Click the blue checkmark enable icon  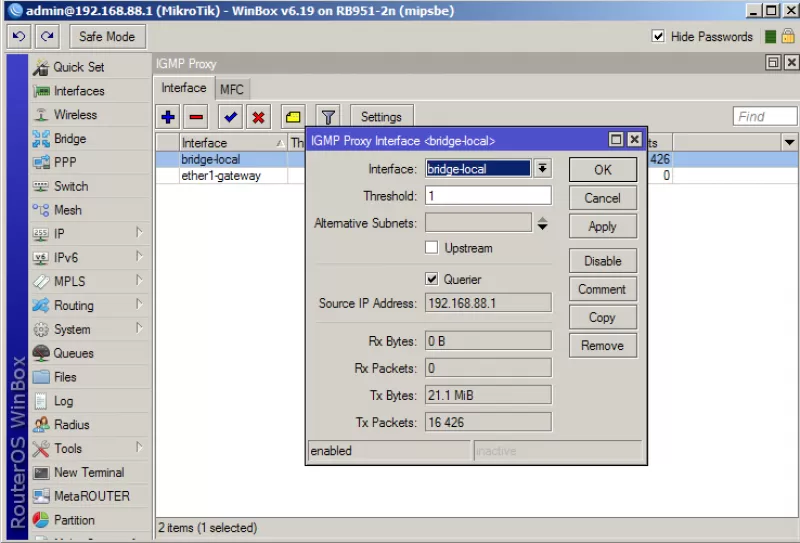point(230,117)
